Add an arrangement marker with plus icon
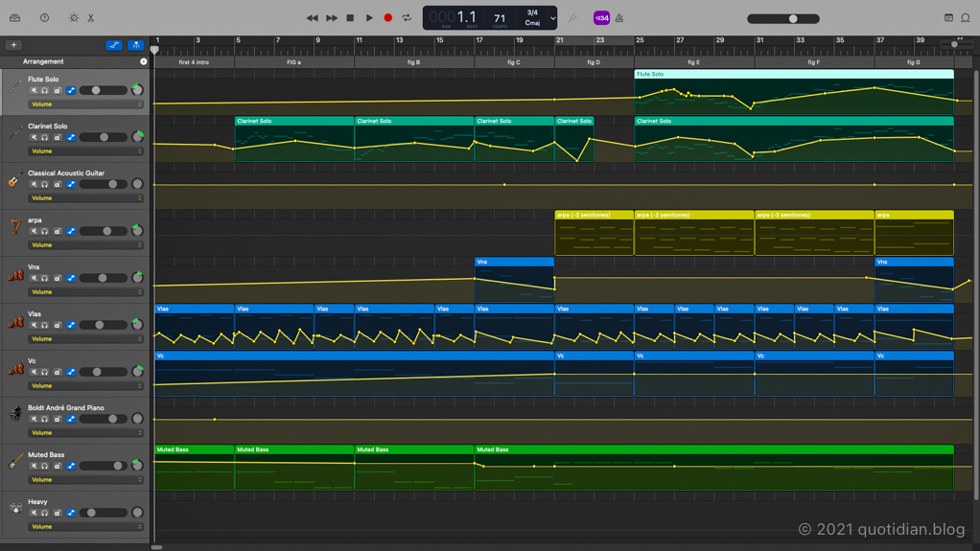Viewport: 980px width, 551px height. [x=143, y=62]
